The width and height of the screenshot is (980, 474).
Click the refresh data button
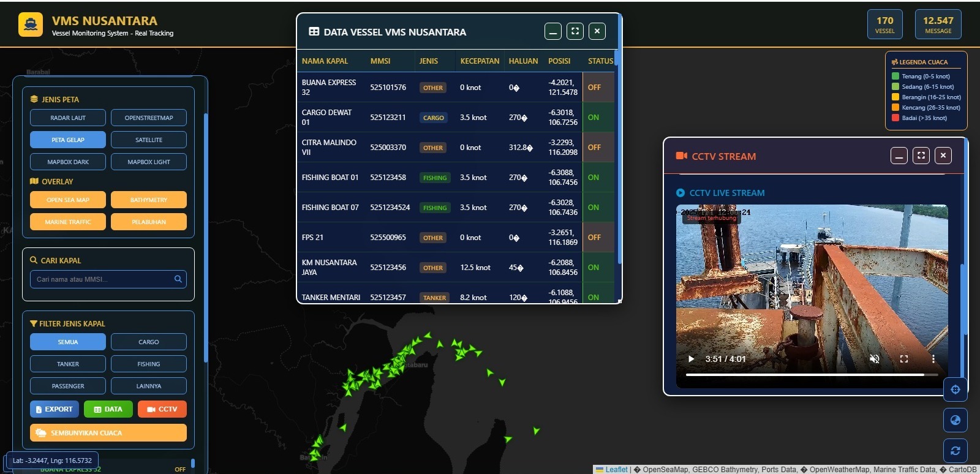(x=956, y=451)
